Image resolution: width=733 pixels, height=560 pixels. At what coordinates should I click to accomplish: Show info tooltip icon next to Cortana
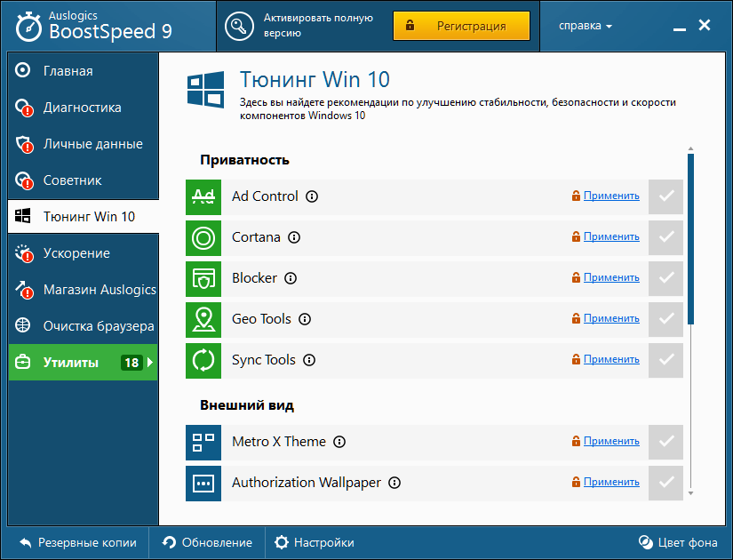(x=294, y=237)
